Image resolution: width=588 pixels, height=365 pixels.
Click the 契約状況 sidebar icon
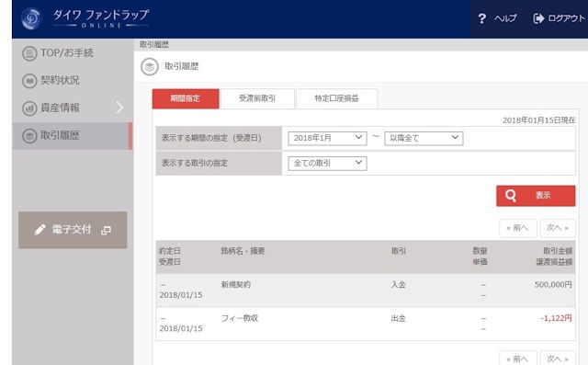coord(29,81)
